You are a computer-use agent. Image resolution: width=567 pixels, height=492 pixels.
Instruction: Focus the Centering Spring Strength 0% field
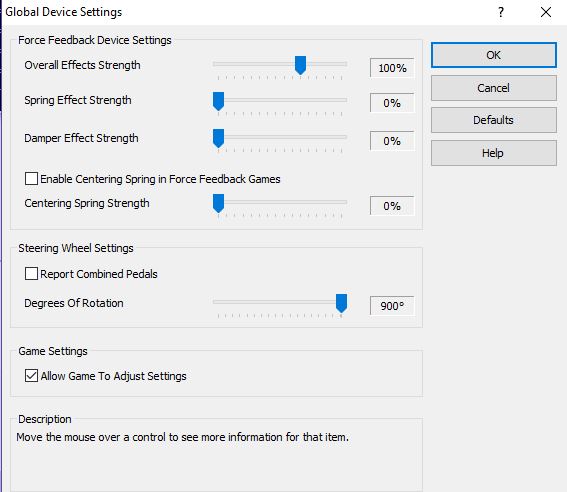click(x=392, y=206)
